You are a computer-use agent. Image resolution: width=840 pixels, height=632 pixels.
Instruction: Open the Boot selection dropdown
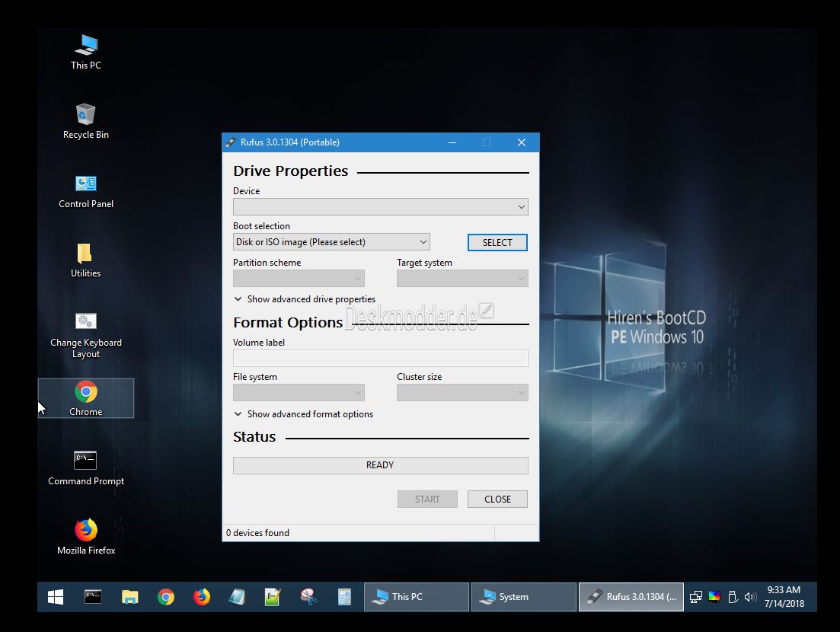pos(331,242)
